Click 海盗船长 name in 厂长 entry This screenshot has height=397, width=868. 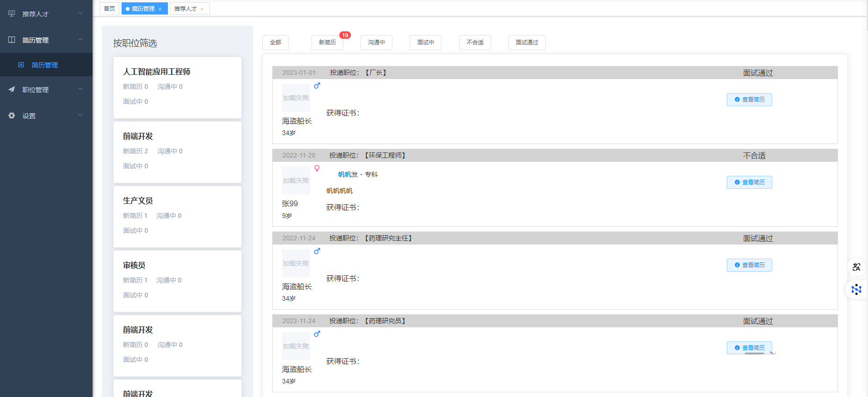pos(297,121)
